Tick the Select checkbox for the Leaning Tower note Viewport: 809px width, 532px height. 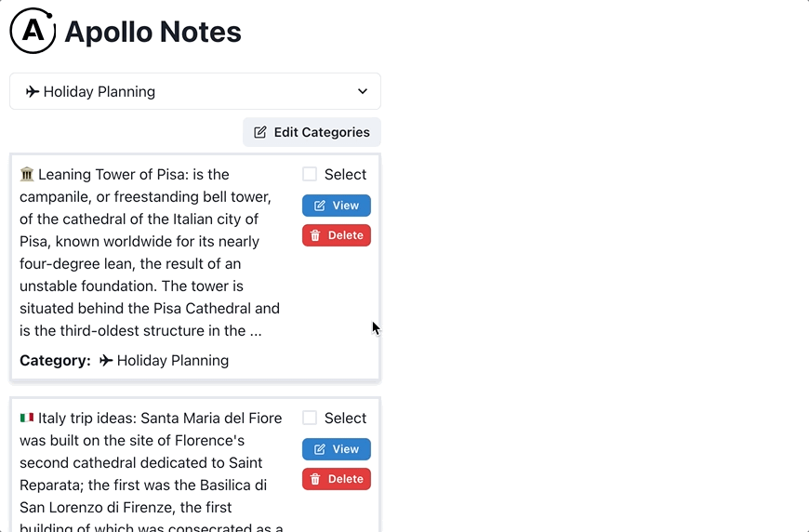click(310, 174)
